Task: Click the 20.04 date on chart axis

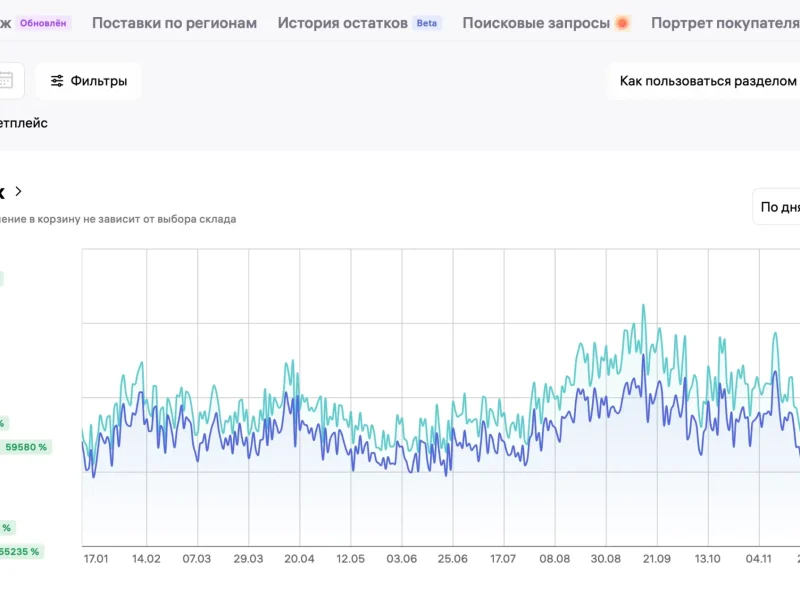Action: coord(299,559)
